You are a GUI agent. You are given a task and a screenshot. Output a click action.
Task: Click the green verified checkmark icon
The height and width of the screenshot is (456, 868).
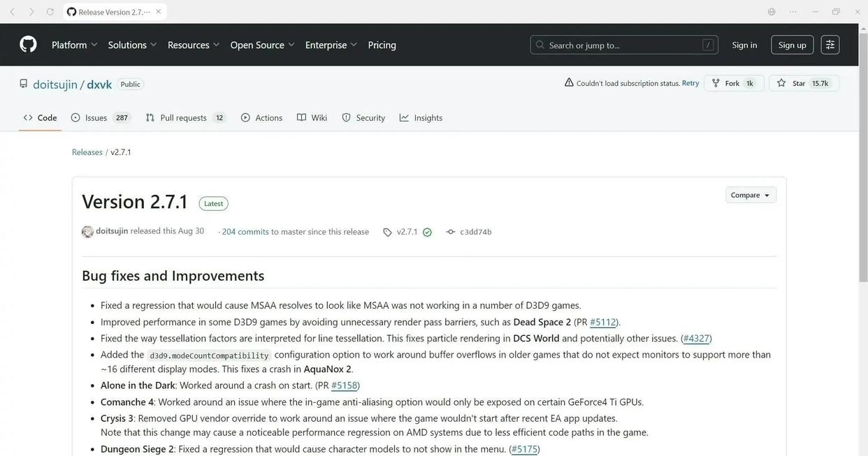(427, 232)
